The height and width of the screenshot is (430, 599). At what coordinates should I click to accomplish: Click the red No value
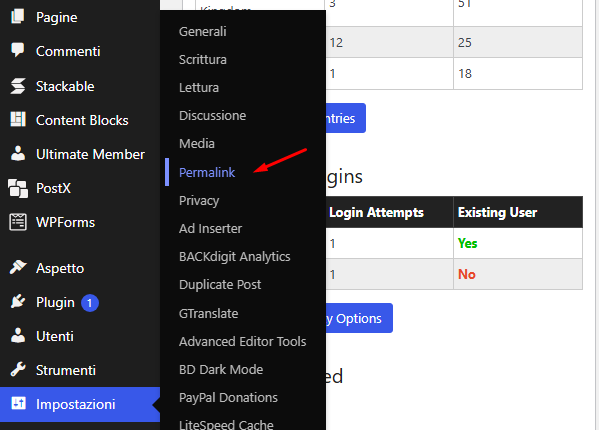(466, 274)
